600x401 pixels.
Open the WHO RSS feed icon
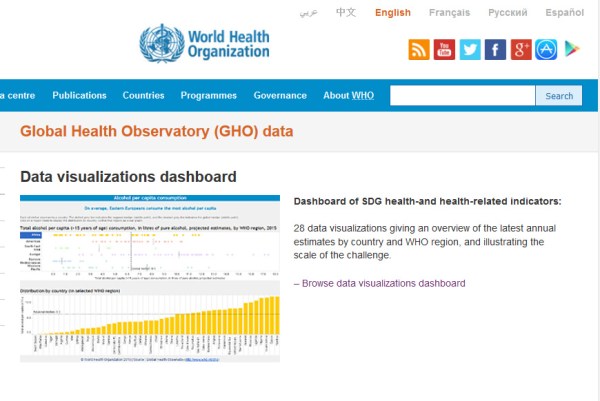(419, 49)
